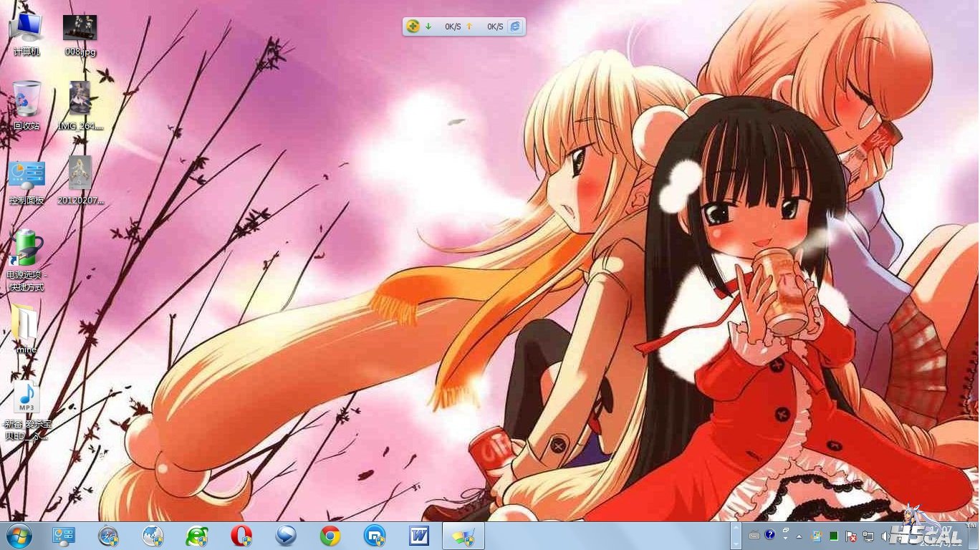Screen dimensions: 980x550
Task: Switch to the active Windows flag taskbar item
Action: tap(463, 536)
